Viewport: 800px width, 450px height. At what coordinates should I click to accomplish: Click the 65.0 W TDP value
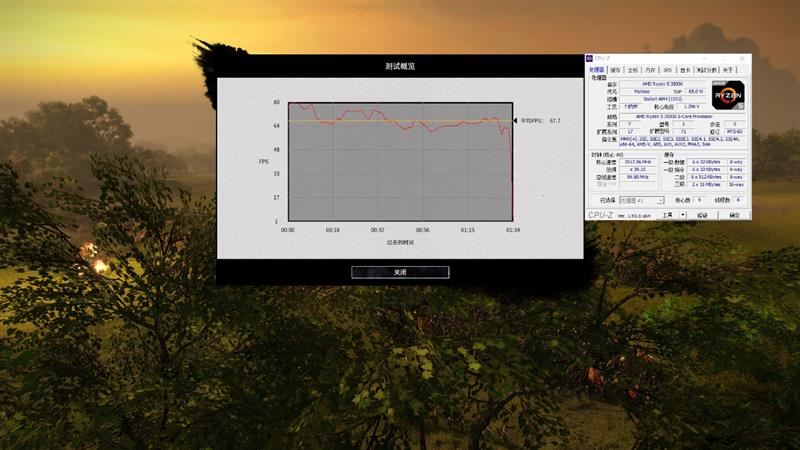click(x=696, y=91)
